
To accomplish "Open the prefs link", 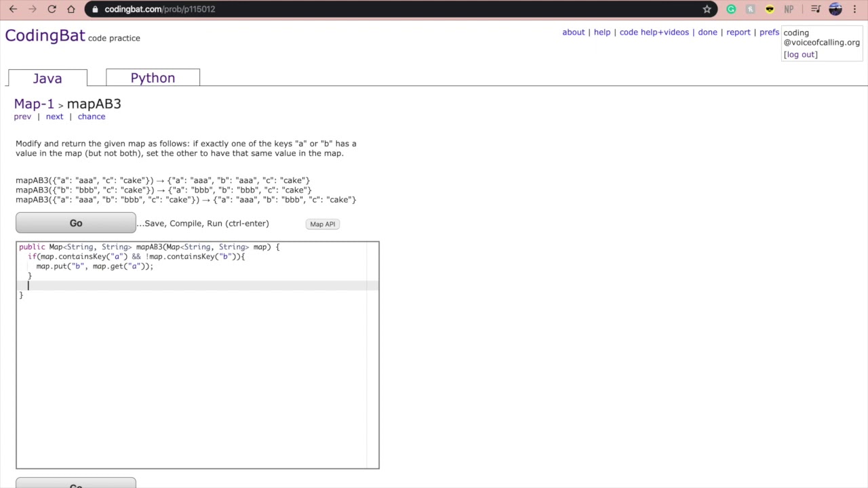I will [769, 33].
